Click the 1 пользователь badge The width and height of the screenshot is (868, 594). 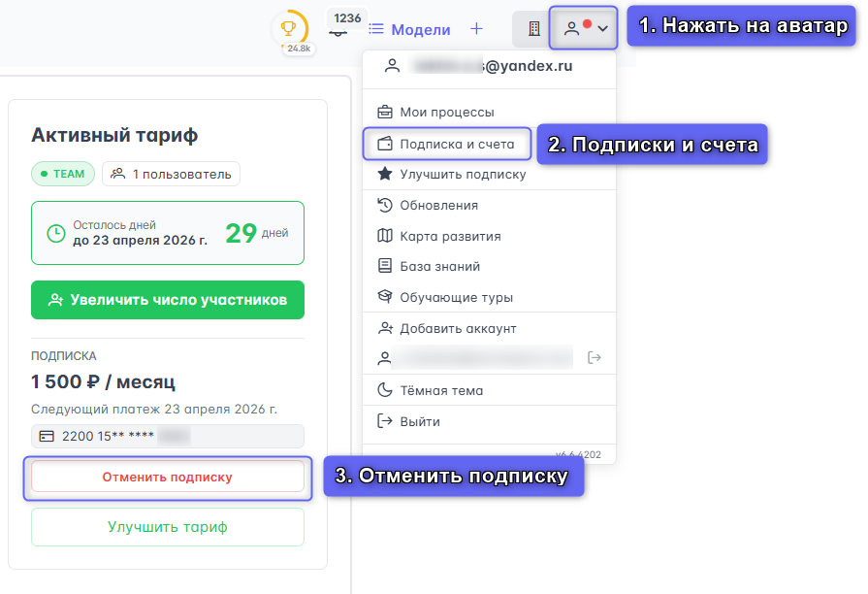point(171,174)
